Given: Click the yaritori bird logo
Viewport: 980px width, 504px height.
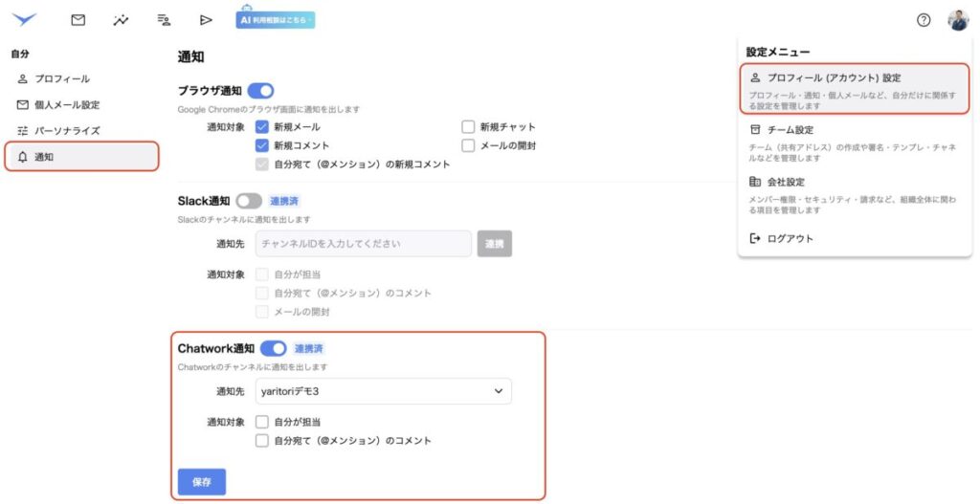Looking at the screenshot, I should pyautogui.click(x=24, y=19).
